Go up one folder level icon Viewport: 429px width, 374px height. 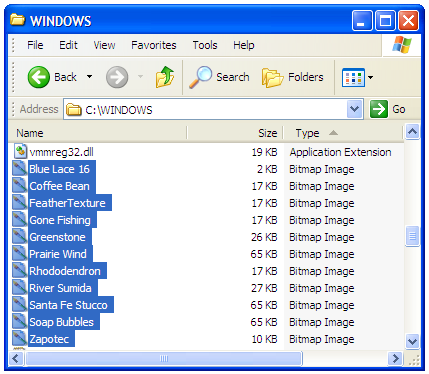[165, 77]
